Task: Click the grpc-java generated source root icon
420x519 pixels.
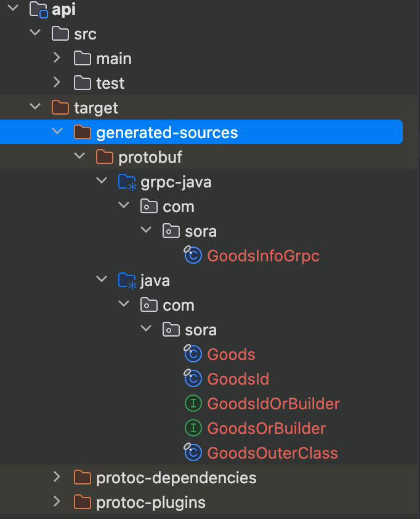Action: point(127,182)
